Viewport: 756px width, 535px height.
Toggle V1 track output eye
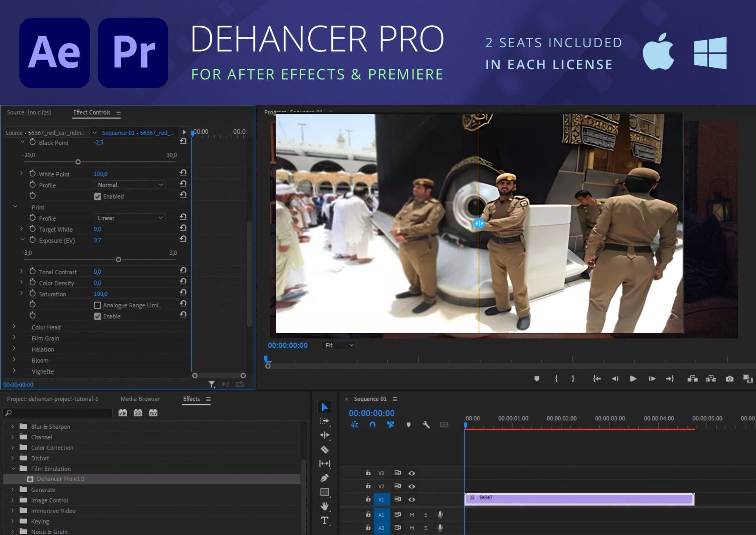click(412, 499)
